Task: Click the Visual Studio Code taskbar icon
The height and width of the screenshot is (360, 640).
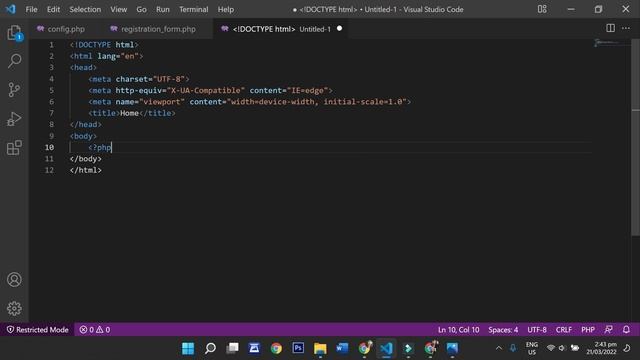Action: click(386, 348)
